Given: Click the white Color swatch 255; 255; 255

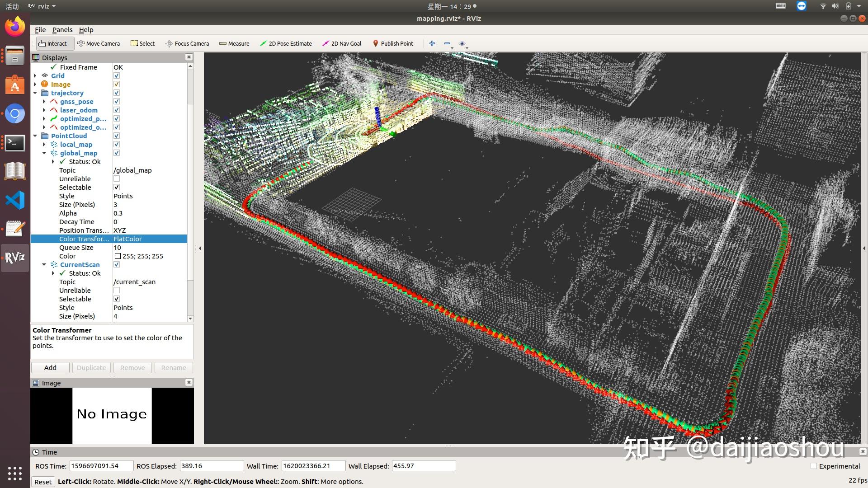Looking at the screenshot, I should [x=118, y=256].
